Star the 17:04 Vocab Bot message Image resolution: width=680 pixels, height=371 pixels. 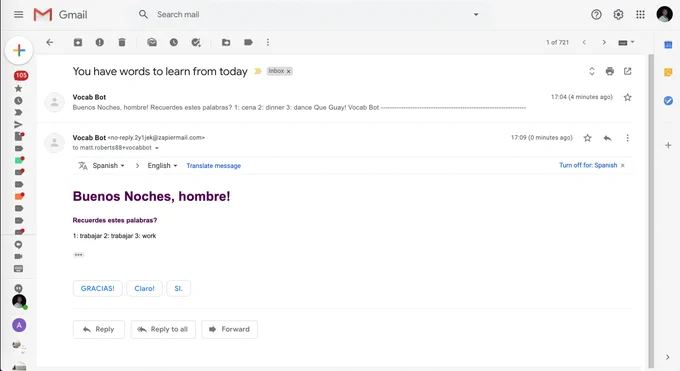point(628,97)
